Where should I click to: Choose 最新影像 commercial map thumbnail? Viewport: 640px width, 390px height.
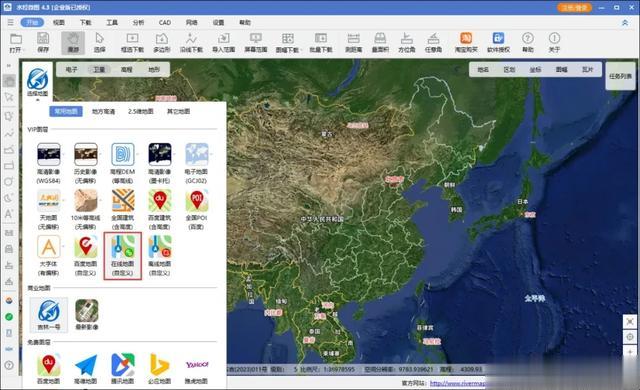point(87,315)
